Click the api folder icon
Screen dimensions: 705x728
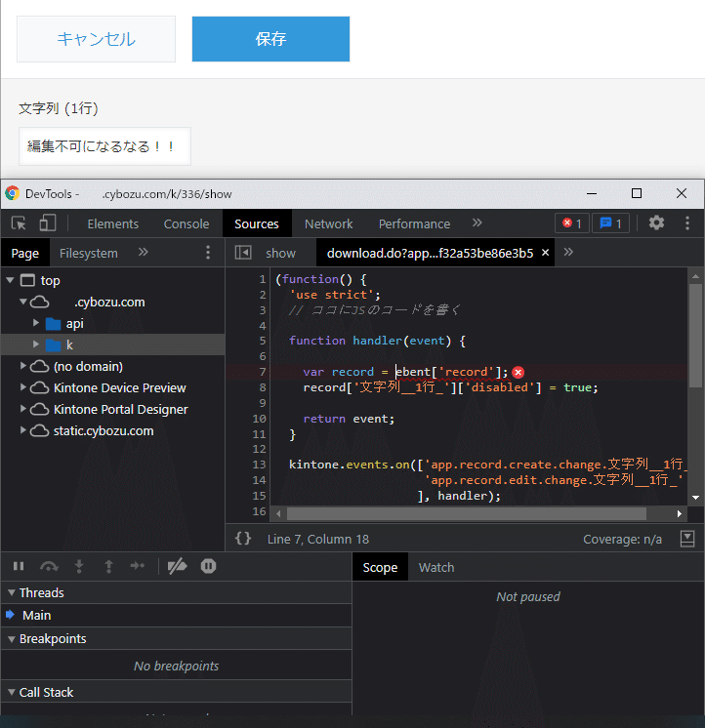pos(54,323)
